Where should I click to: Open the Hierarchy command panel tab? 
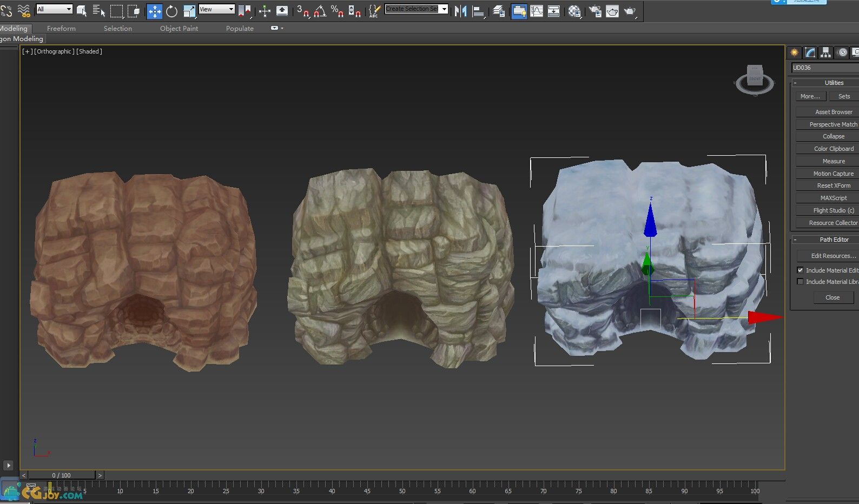click(x=825, y=52)
